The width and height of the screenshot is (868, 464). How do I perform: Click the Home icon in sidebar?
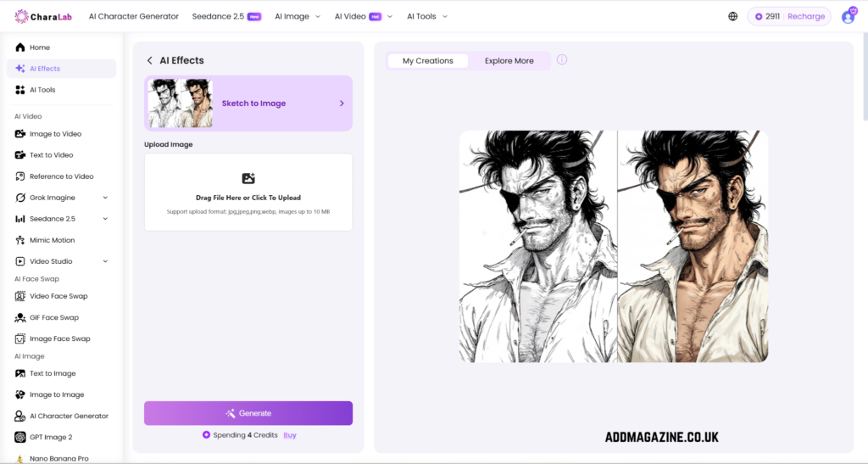(x=20, y=48)
